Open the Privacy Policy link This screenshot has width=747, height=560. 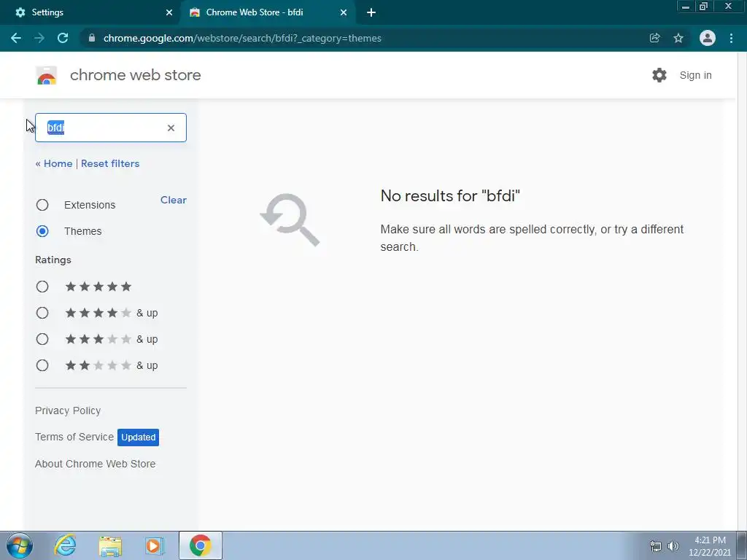click(x=68, y=411)
